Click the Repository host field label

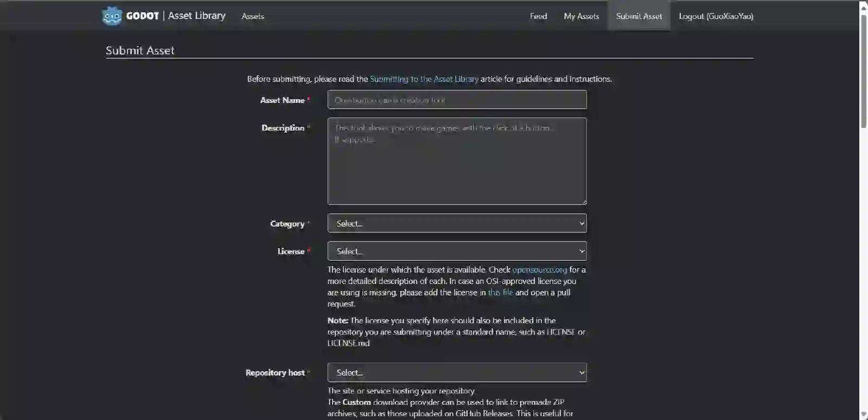(275, 373)
